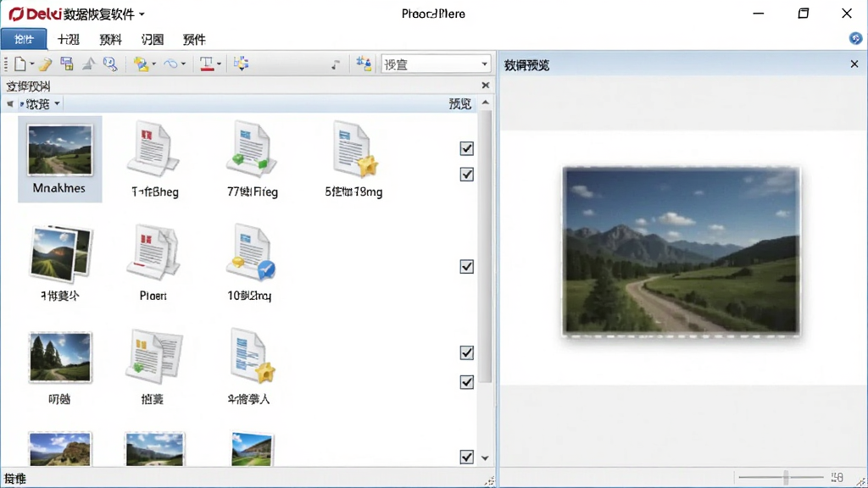Open the fourth ribbon tab
The height and width of the screenshot is (488, 868).
coord(153,39)
